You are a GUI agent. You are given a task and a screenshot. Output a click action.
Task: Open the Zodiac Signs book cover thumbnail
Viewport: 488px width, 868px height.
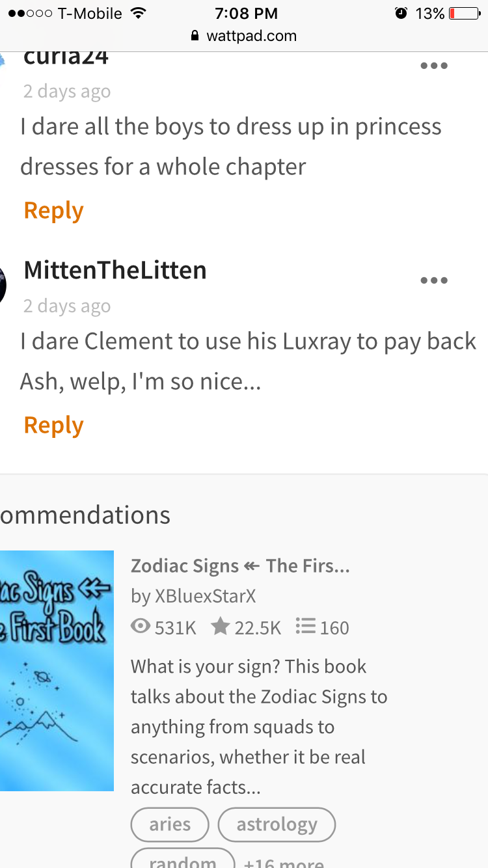57,671
